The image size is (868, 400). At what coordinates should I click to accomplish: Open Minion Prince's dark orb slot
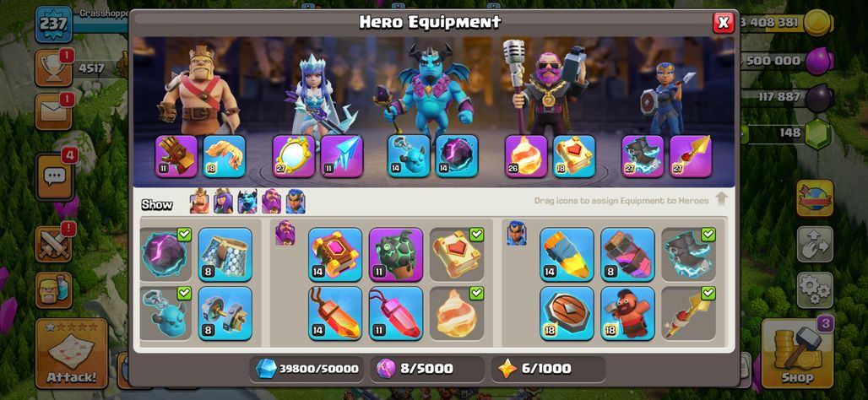457,156
